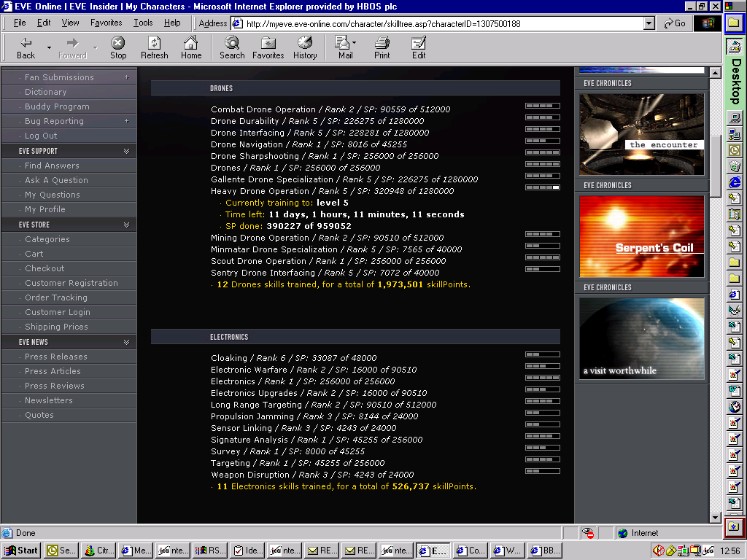
Task: Open the Tools menu
Action: point(143,23)
